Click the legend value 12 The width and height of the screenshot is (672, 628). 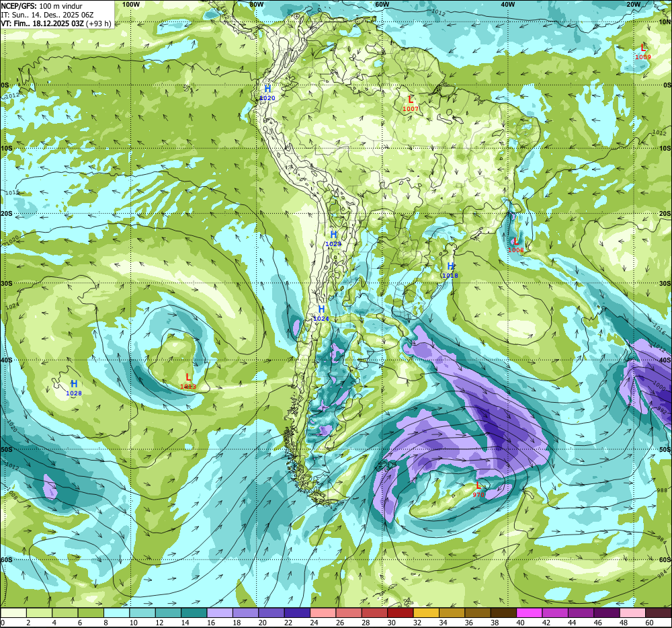tap(159, 623)
